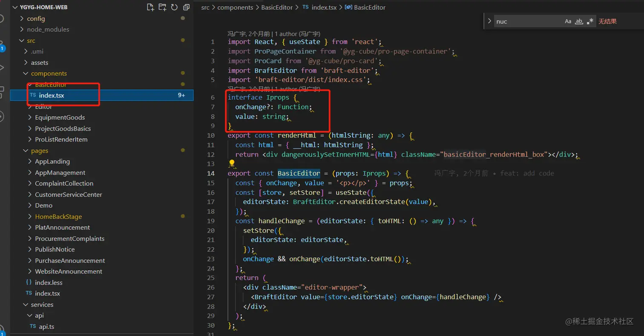
Task: Toggle Use Regular Expression in find widget
Action: 590,21
